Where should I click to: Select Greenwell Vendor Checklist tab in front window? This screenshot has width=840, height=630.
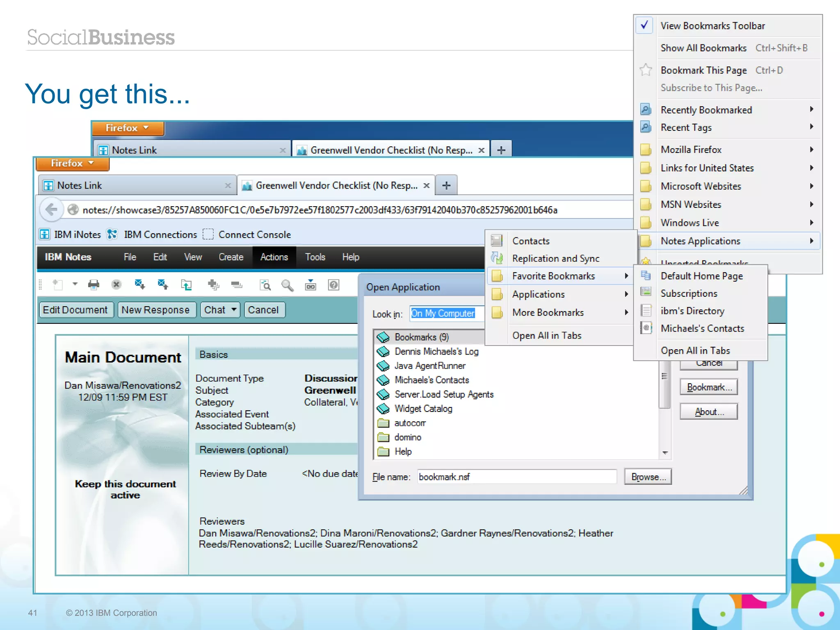click(336, 185)
